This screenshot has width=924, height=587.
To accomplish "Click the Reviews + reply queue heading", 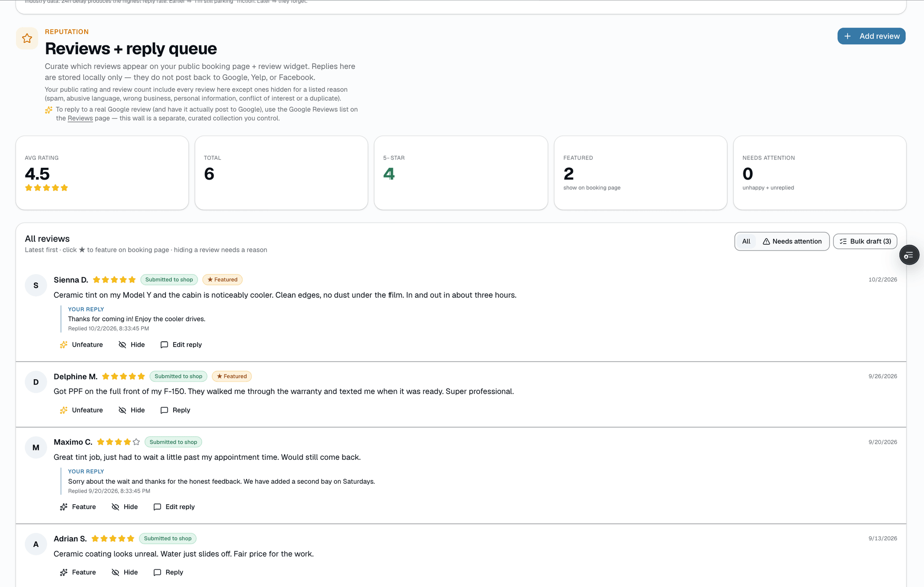I will (131, 49).
